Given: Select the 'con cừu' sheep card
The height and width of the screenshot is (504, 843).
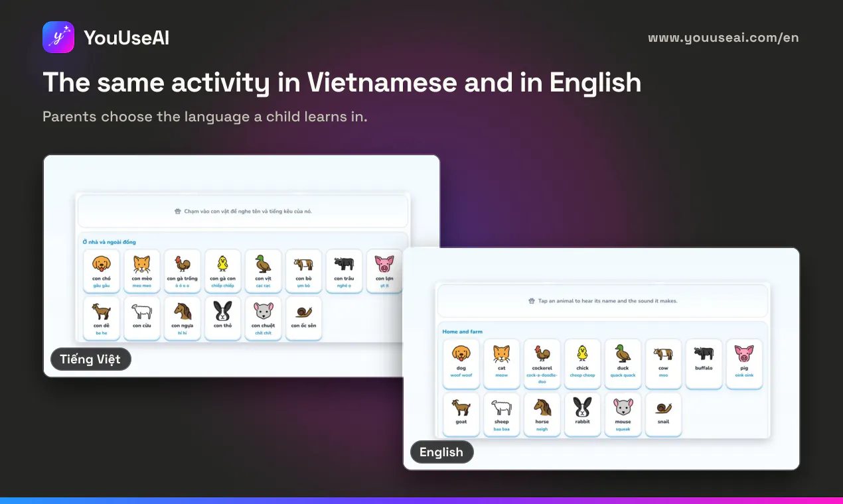Looking at the screenshot, I should (142, 318).
